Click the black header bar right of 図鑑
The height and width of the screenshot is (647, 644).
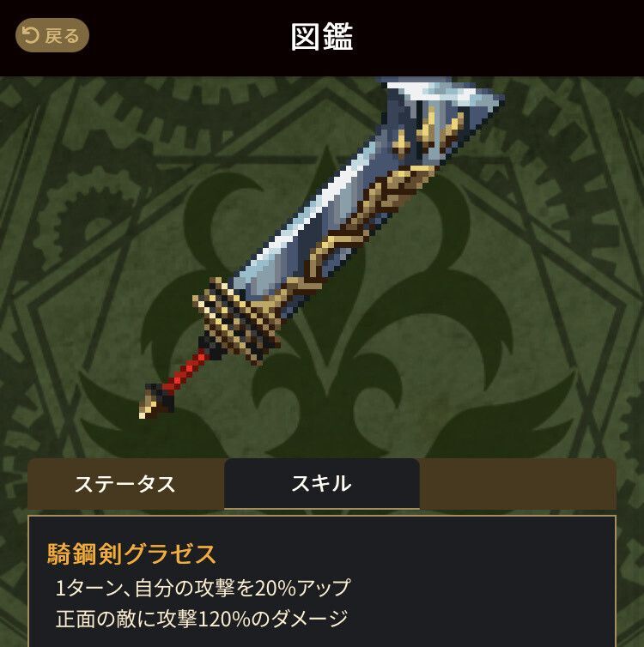click(495, 37)
